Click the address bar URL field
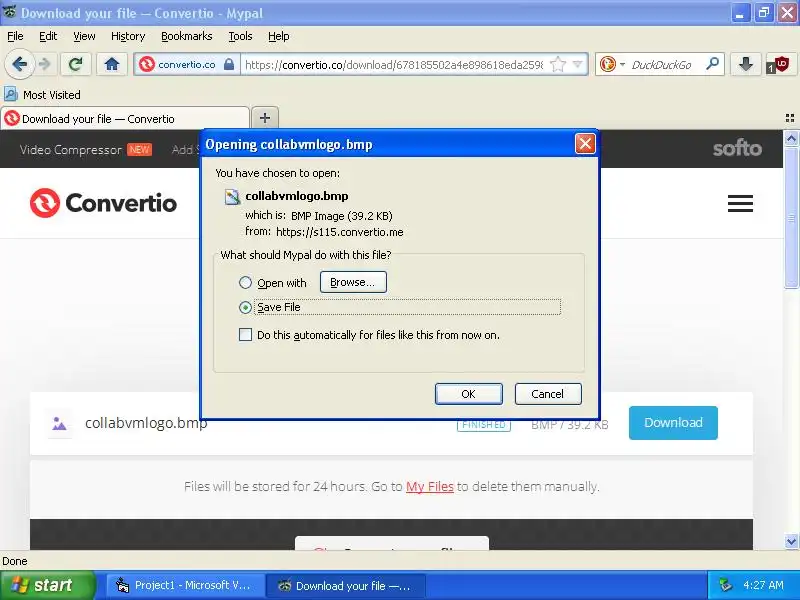Image resolution: width=800 pixels, height=600 pixels. pos(394,65)
